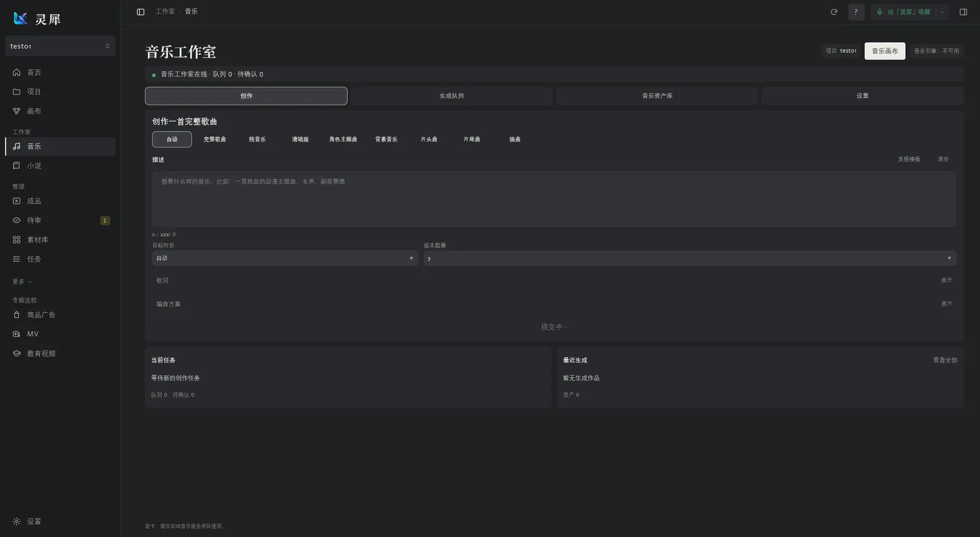Switch to the 音乐资产库 tab
This screenshot has height=537, width=980.
[657, 96]
